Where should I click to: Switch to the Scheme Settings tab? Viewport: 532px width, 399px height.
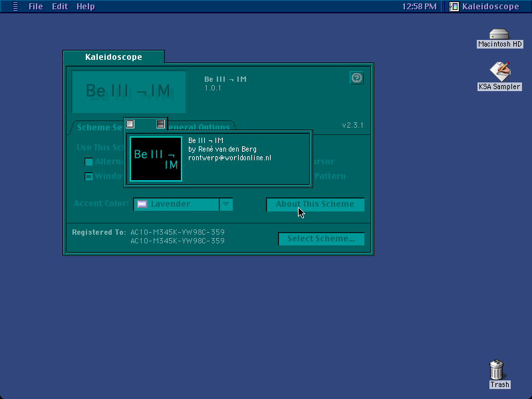(98, 128)
